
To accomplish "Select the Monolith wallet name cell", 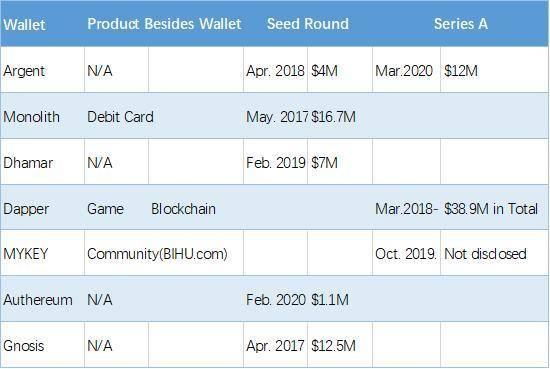I will tap(42, 116).
